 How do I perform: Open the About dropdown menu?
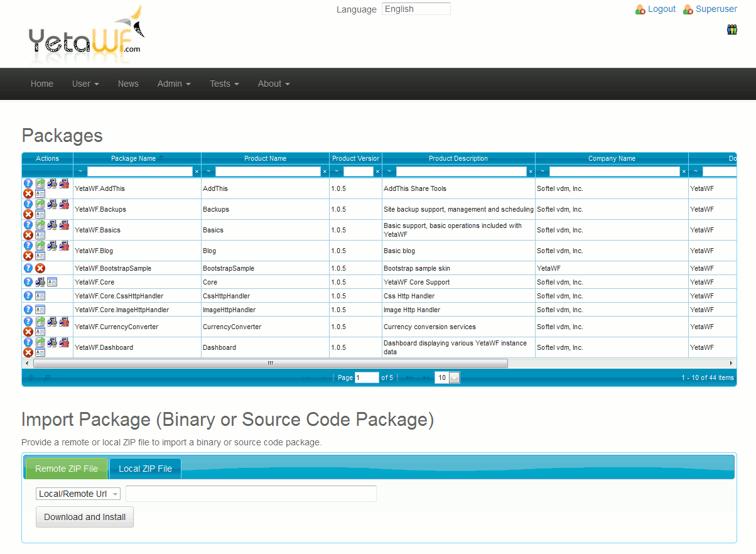click(x=274, y=84)
